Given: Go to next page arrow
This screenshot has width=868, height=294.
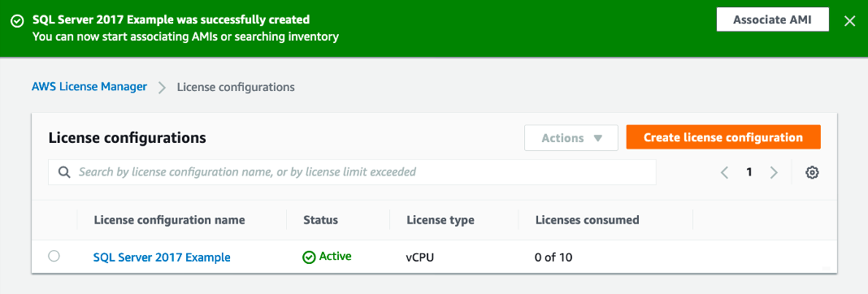Looking at the screenshot, I should 774,172.
